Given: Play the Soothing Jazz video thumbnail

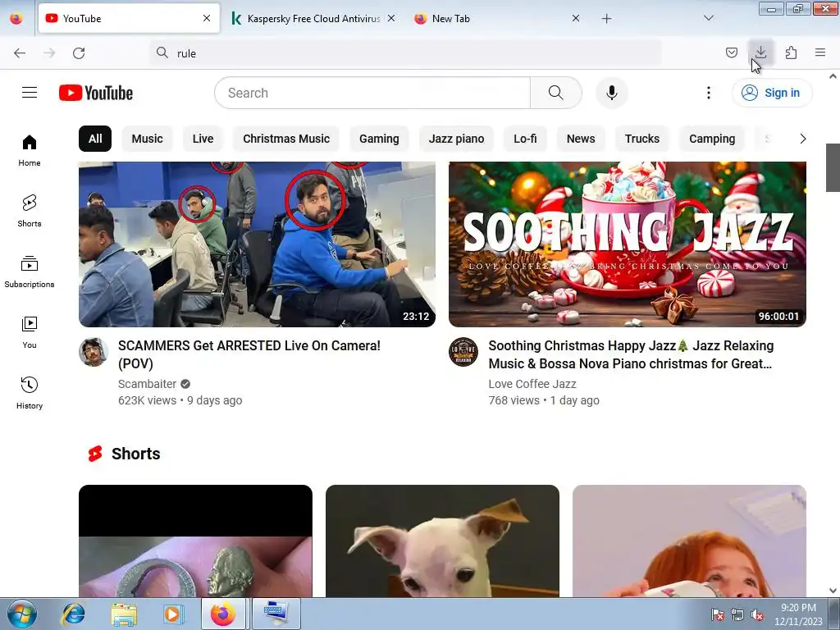Looking at the screenshot, I should point(628,244).
